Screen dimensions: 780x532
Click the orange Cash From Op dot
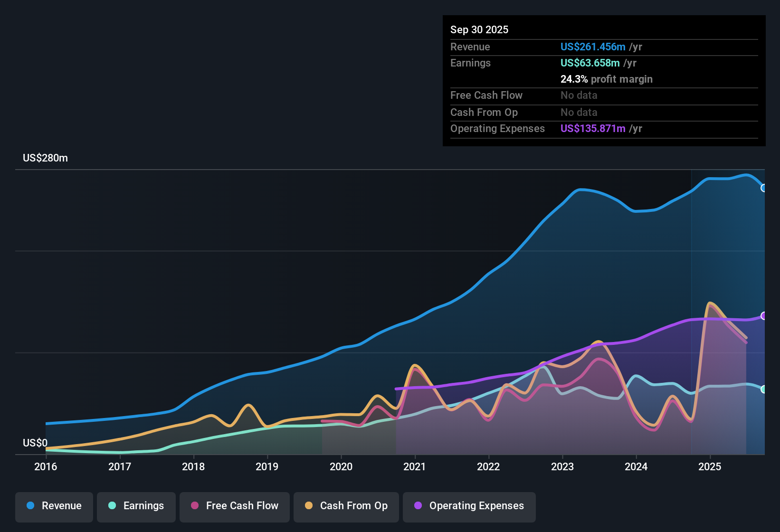tap(309, 505)
